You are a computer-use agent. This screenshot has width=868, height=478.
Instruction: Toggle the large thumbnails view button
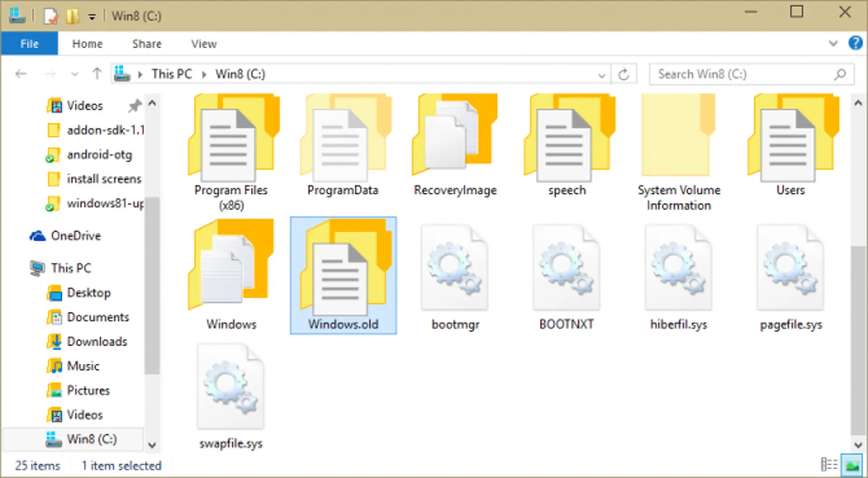pyautogui.click(x=853, y=464)
